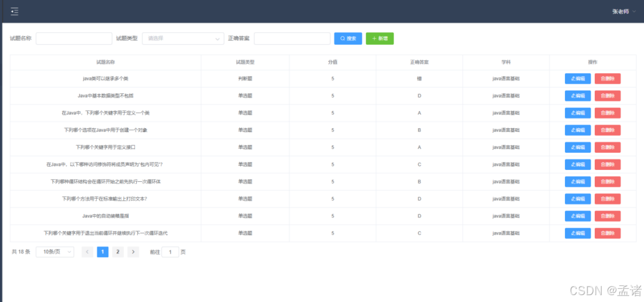Edit the row 下列哪个方法用于在标准输出上打印文本
The height and width of the screenshot is (302, 644).
578,199
